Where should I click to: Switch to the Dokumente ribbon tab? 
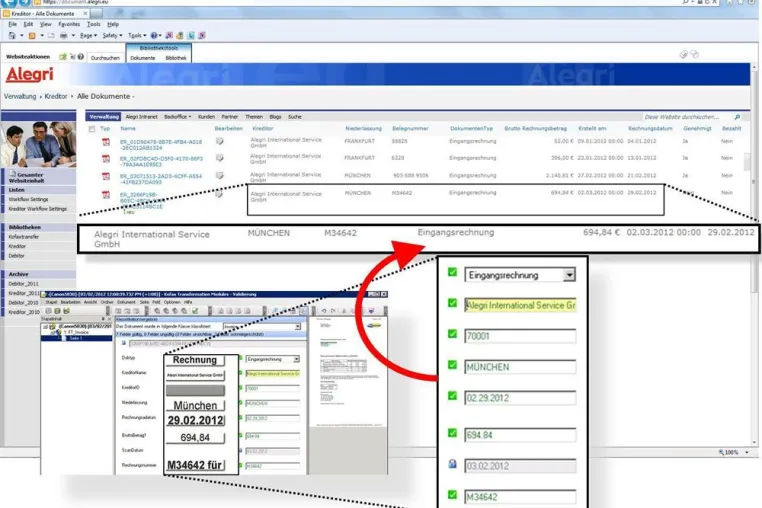click(143, 58)
